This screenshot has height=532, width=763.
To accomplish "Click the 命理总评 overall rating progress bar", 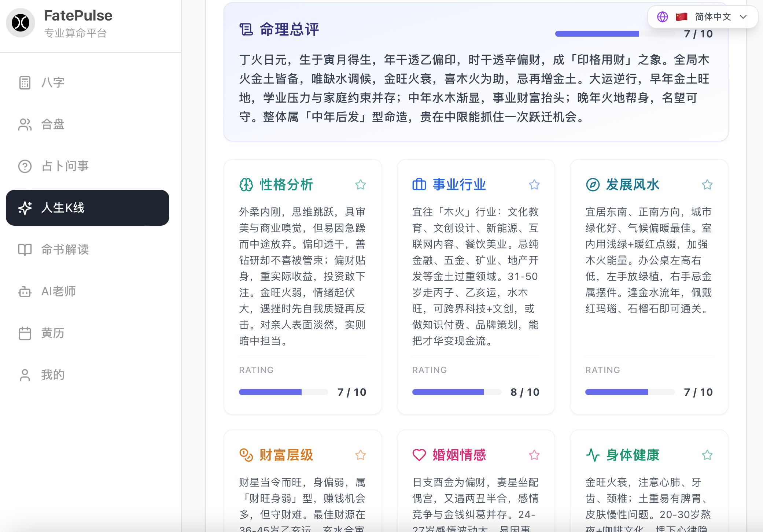I will [x=614, y=34].
